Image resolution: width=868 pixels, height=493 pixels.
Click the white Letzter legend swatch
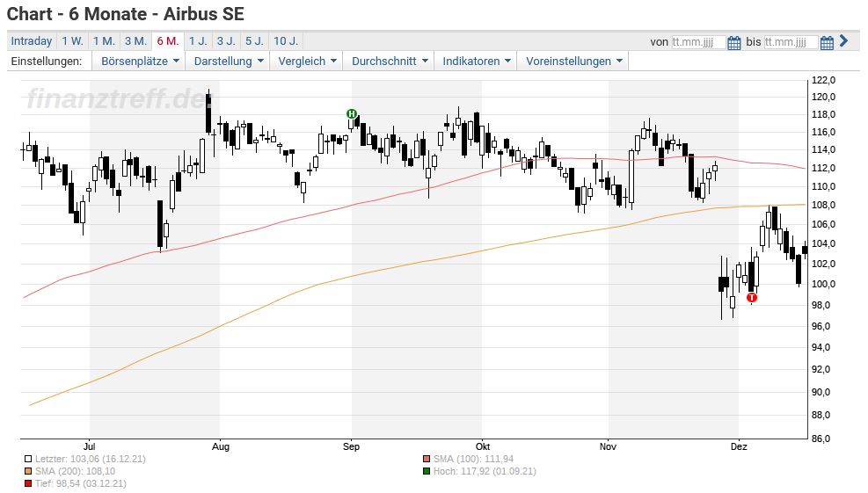[28, 460]
